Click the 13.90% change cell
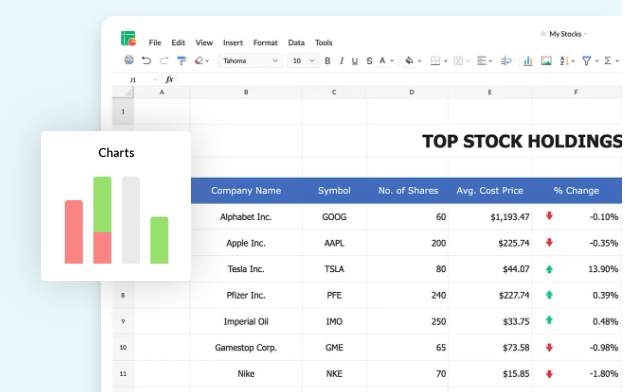This screenshot has height=392, width=625. [576, 269]
